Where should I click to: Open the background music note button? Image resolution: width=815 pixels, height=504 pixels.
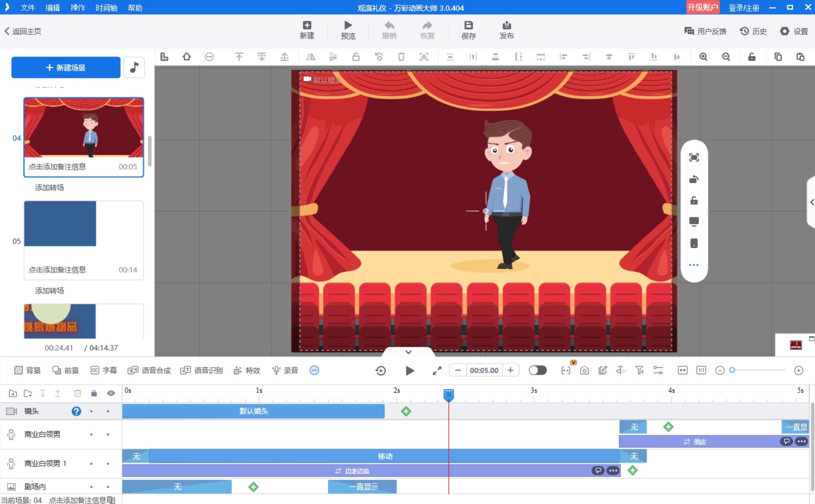point(134,67)
